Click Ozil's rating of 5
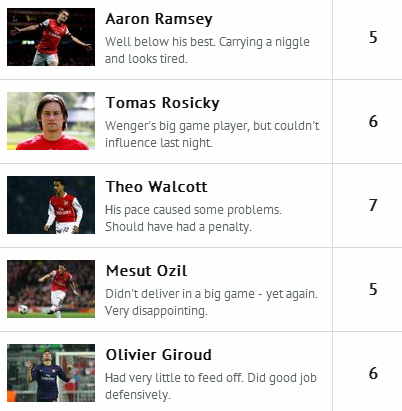 tap(373, 289)
